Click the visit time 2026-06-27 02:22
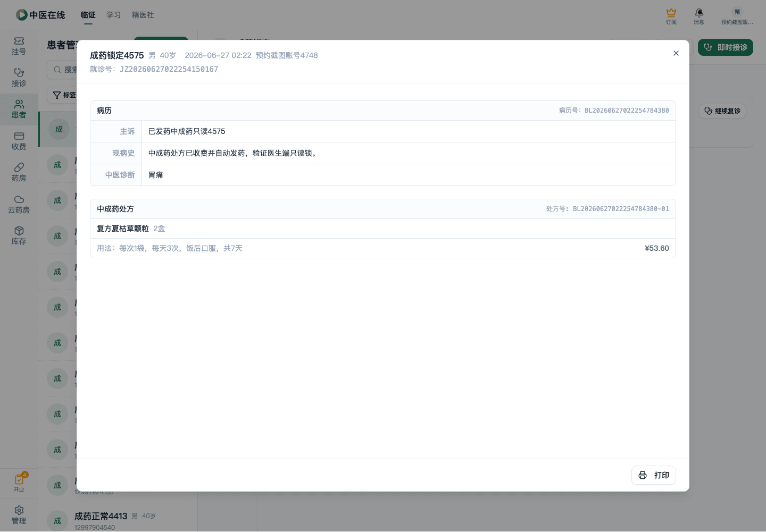The height and width of the screenshot is (532, 766). pos(218,55)
